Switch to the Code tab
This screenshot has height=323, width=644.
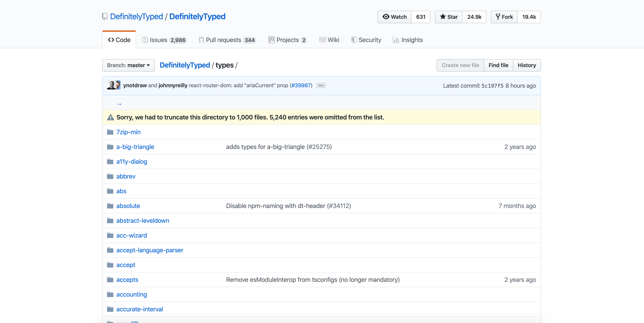(119, 40)
